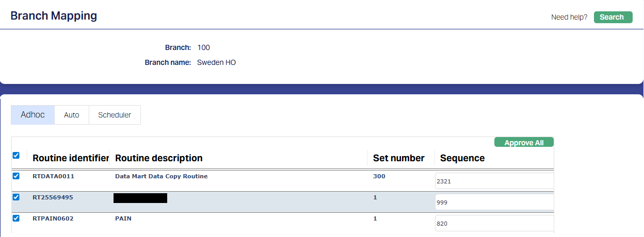Select the RTPAIN0602 routine identifier cell
Viewport: 644px width, 237px height.
pos(53,218)
